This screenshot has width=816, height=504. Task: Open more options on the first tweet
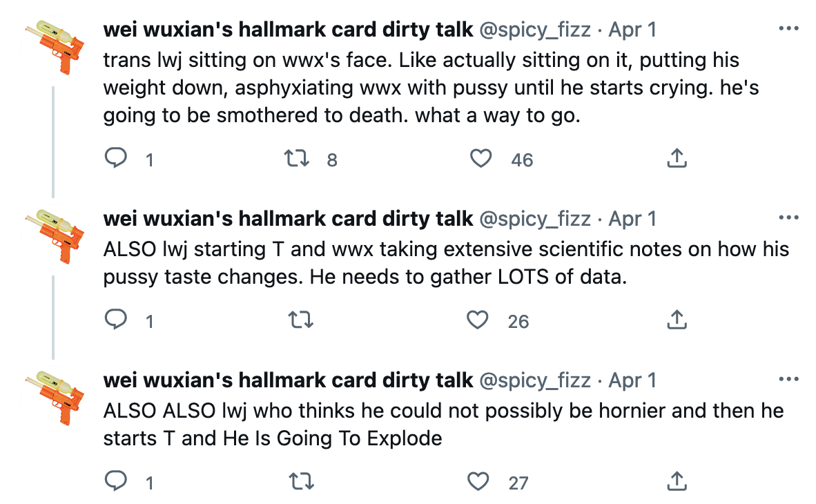coord(788,30)
